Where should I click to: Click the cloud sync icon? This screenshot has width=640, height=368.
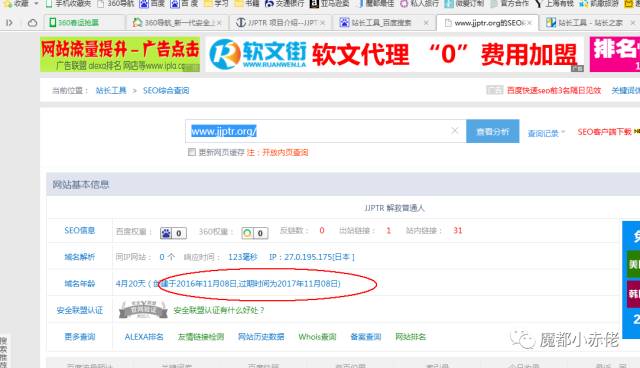coord(32,23)
